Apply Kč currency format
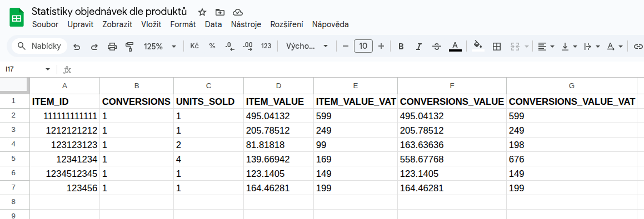Viewport: 644px width, 219px height. [194, 46]
